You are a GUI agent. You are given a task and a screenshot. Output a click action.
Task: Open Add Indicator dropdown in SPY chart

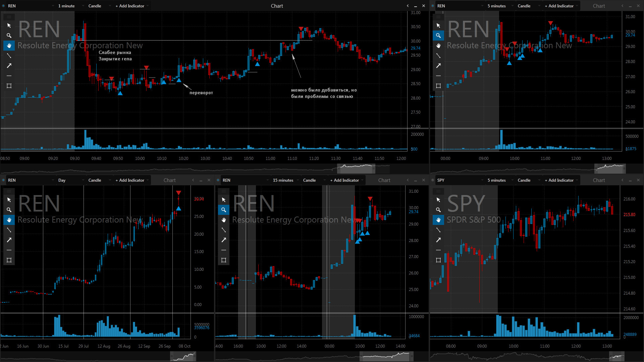tap(561, 180)
